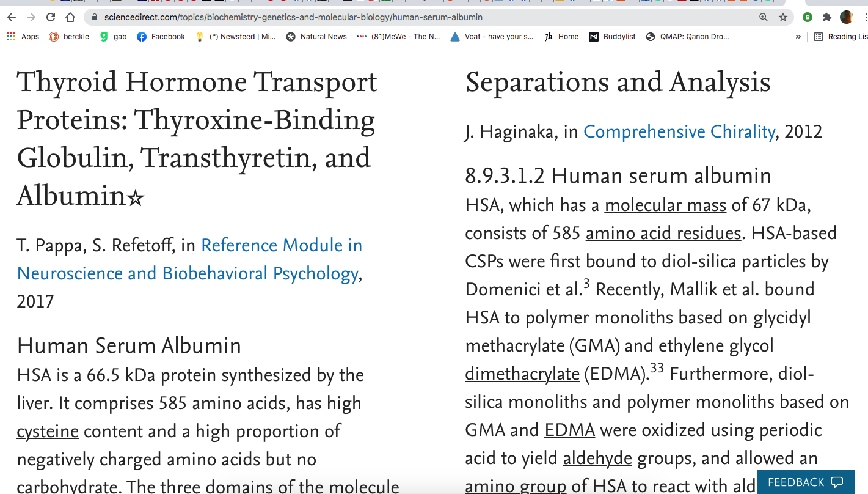The image size is (868, 494).
Task: Follow the aldehyde link
Action: (x=598, y=458)
